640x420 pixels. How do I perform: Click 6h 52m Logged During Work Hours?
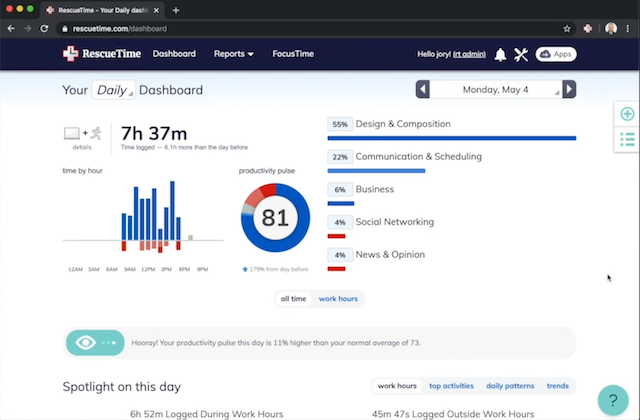[207, 414]
